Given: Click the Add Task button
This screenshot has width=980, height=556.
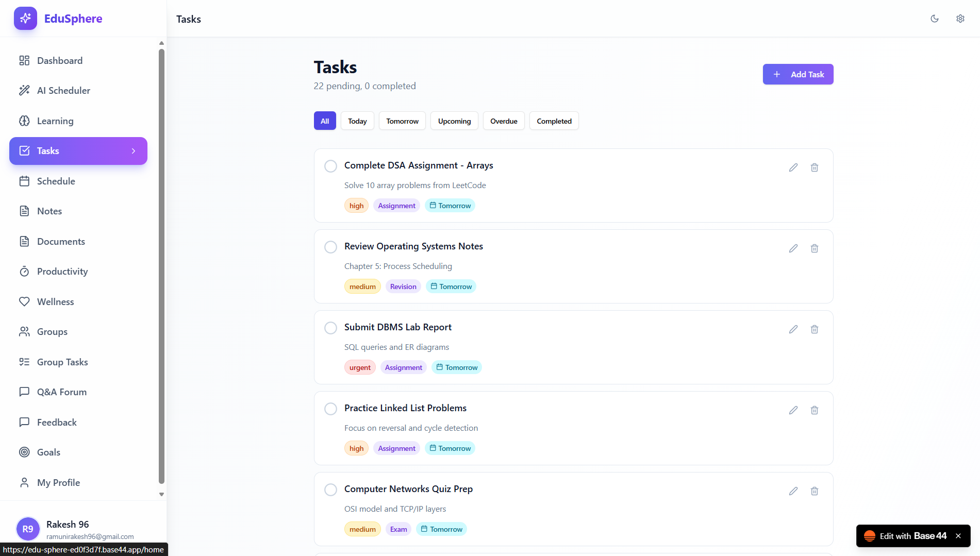Looking at the screenshot, I should [x=798, y=74].
